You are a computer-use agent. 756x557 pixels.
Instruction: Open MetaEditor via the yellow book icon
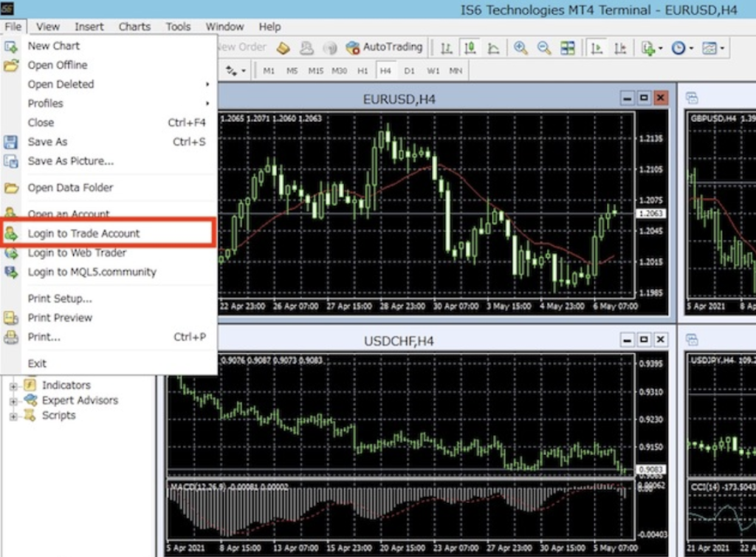tap(283, 48)
